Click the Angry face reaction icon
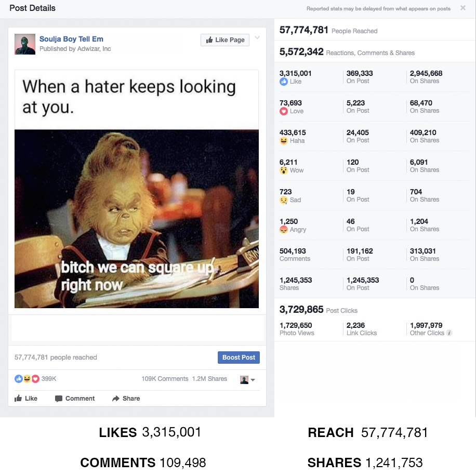Image resolution: width=476 pixels, height=476 pixels. [x=284, y=230]
